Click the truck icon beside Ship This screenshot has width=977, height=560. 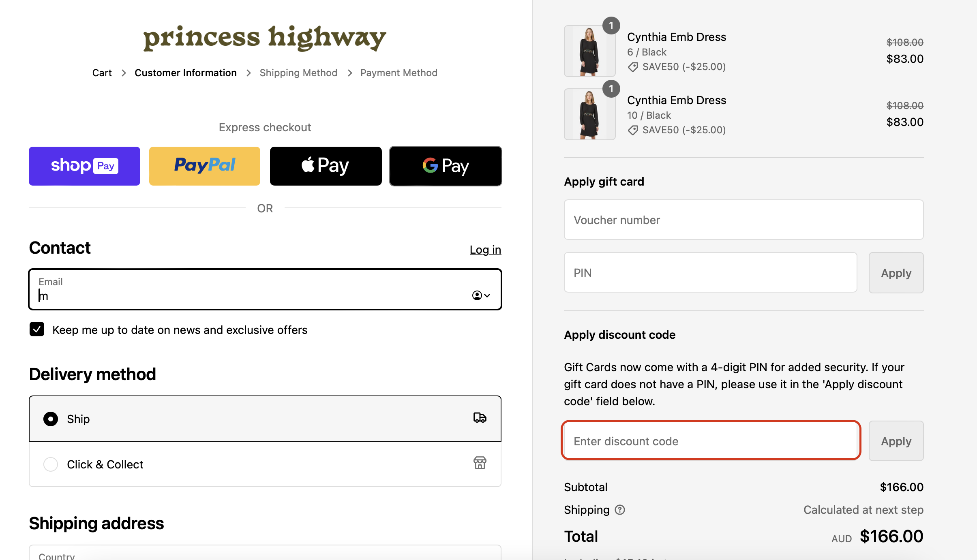pos(480,418)
